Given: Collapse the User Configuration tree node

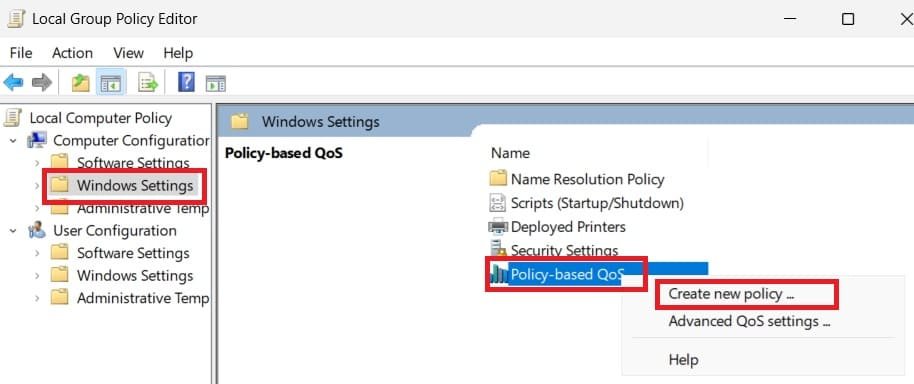Looking at the screenshot, I should pos(13,231).
